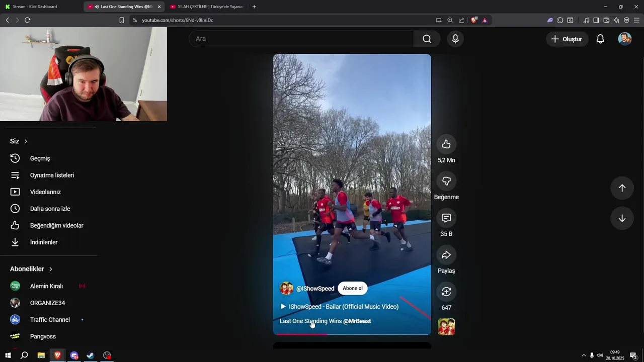644x362 pixels.
Task: Open IShowSpeed - Bailar music link
Action: point(340,306)
